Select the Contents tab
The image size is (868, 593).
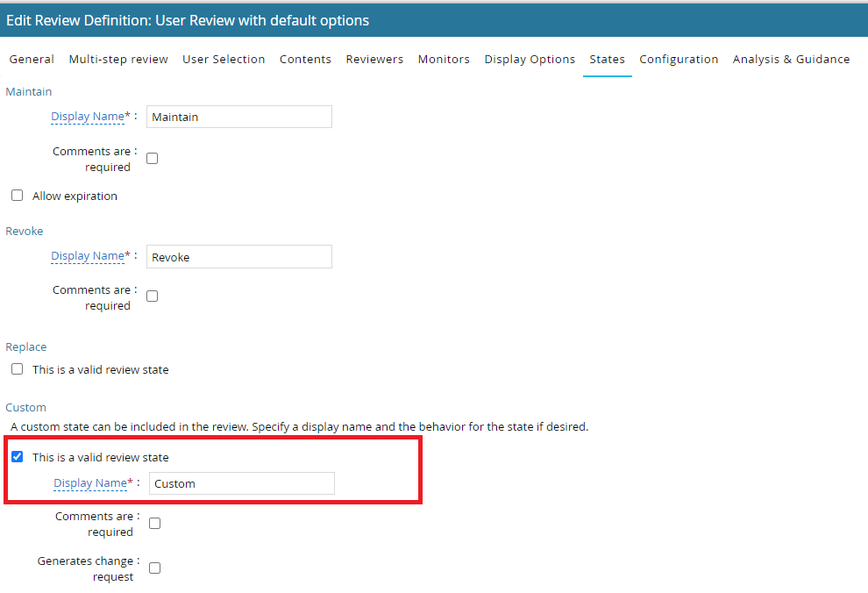(x=305, y=60)
